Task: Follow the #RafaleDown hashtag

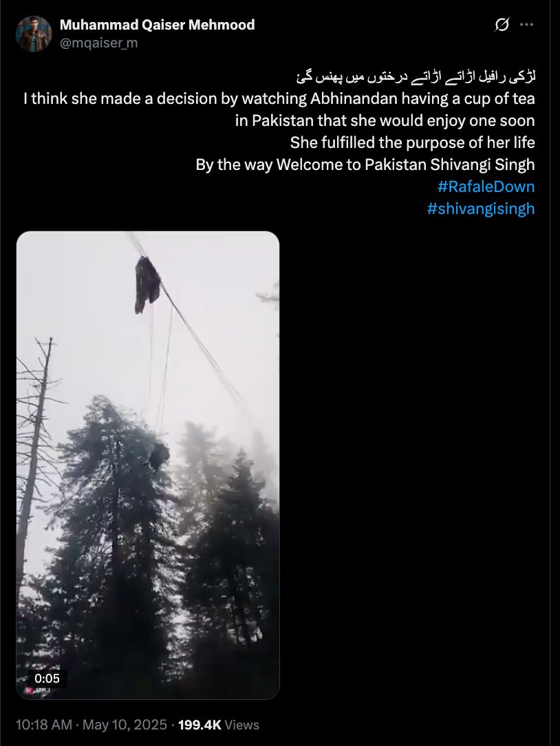Action: [486, 186]
